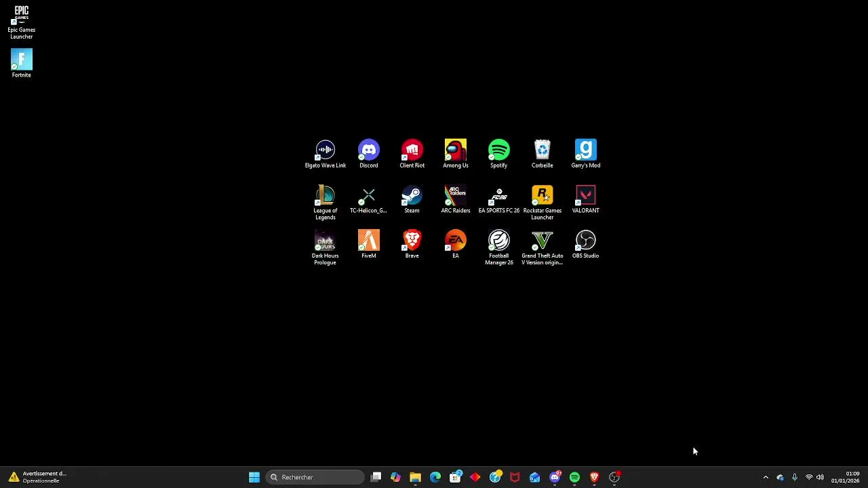Select the Fortnite desktop shortcut
The height and width of the screenshot is (488, 868).
click(21, 64)
